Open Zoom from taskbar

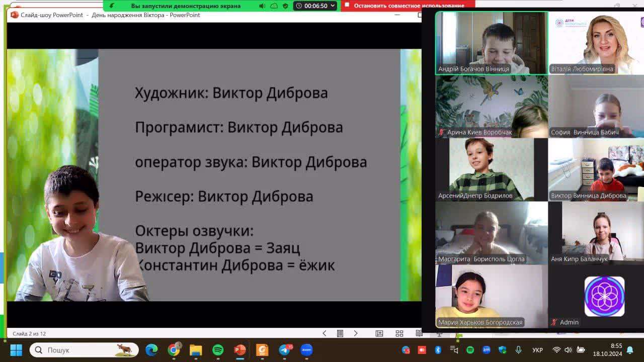(306, 350)
